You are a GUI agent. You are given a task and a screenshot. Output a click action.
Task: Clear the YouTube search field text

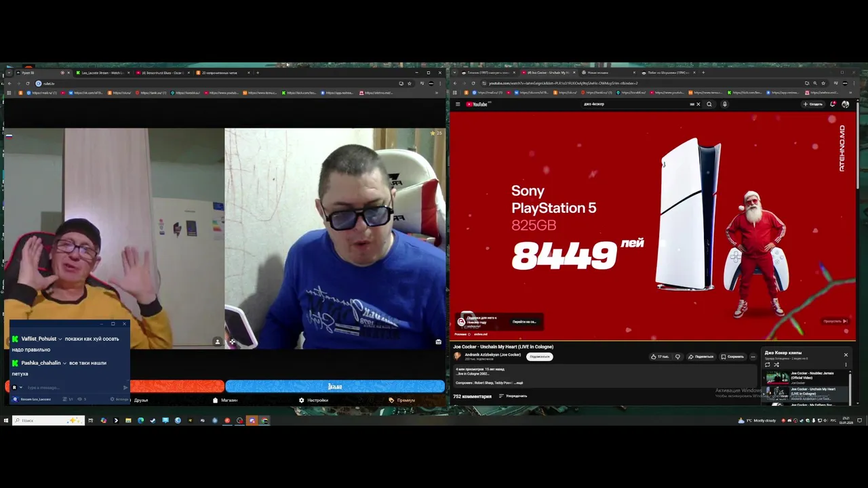[x=698, y=104]
